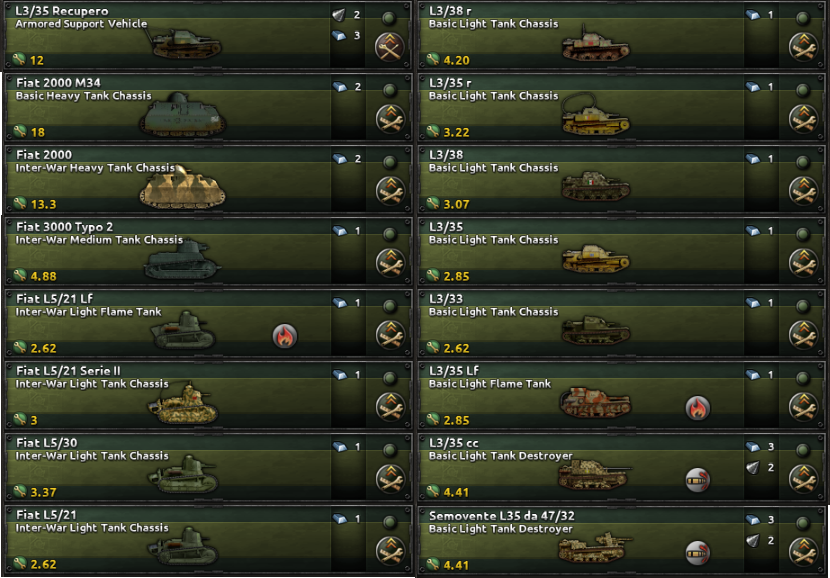Click the tungsten resource icon on L3/35 Recupero

(340, 15)
